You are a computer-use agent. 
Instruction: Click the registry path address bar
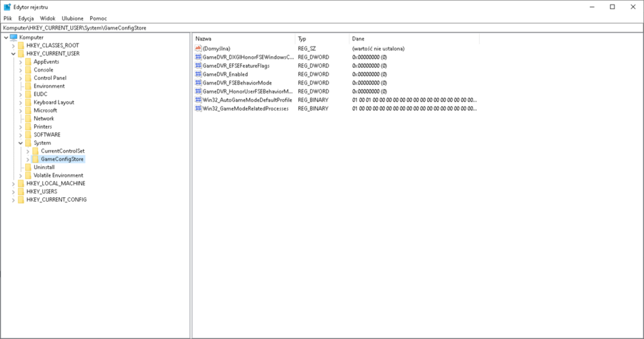322,28
